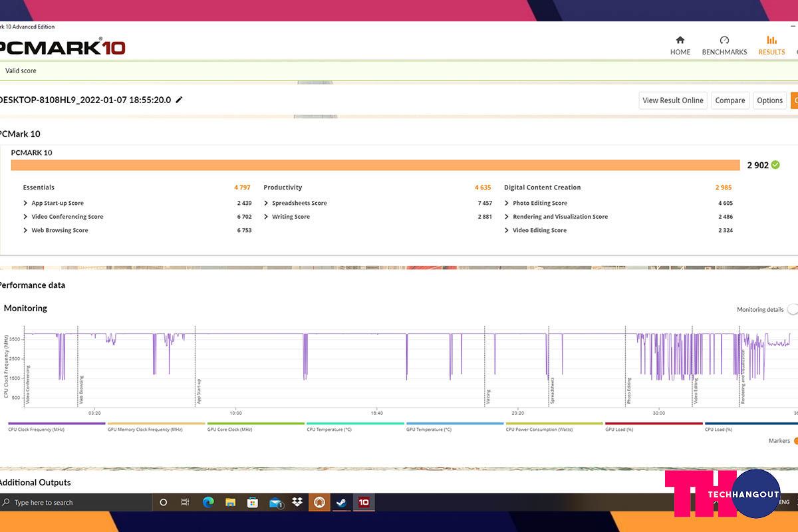Click the Web Browsing value 6 753

(244, 230)
